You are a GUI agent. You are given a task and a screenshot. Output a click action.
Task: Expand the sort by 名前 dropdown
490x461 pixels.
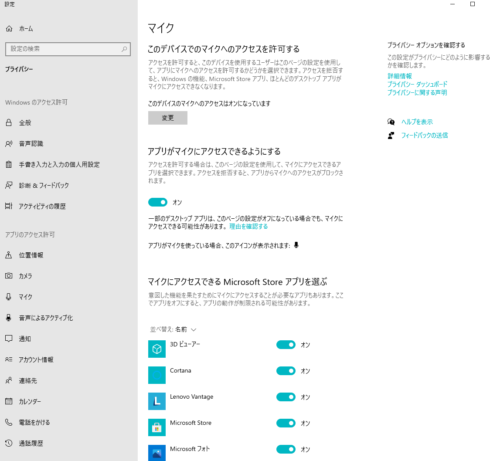coord(173,329)
